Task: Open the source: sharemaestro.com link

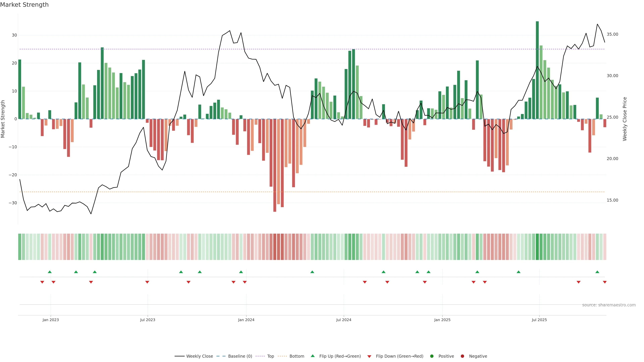Action: (609, 305)
